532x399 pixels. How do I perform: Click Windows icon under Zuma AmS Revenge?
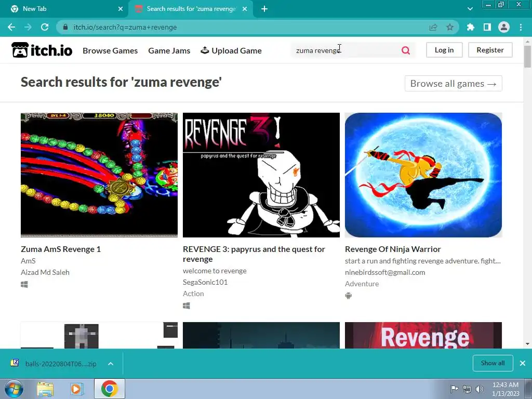24,284
